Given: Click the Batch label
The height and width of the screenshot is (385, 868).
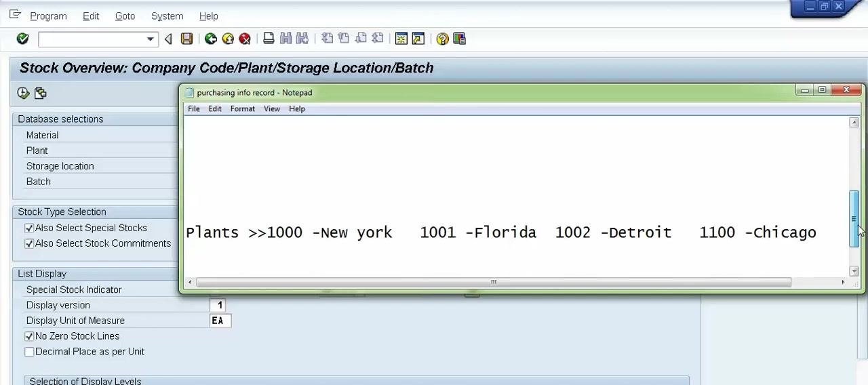Looking at the screenshot, I should click(x=38, y=182).
